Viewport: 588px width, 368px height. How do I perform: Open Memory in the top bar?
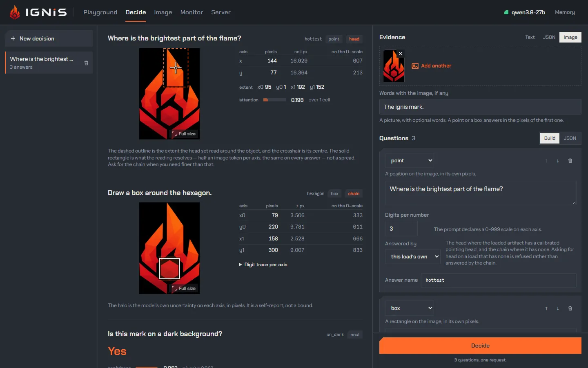pos(565,12)
